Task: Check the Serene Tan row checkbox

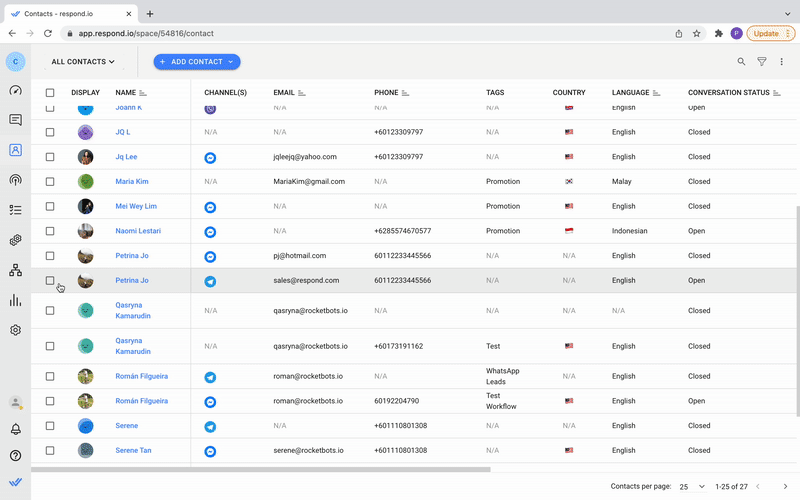Action: click(50, 451)
